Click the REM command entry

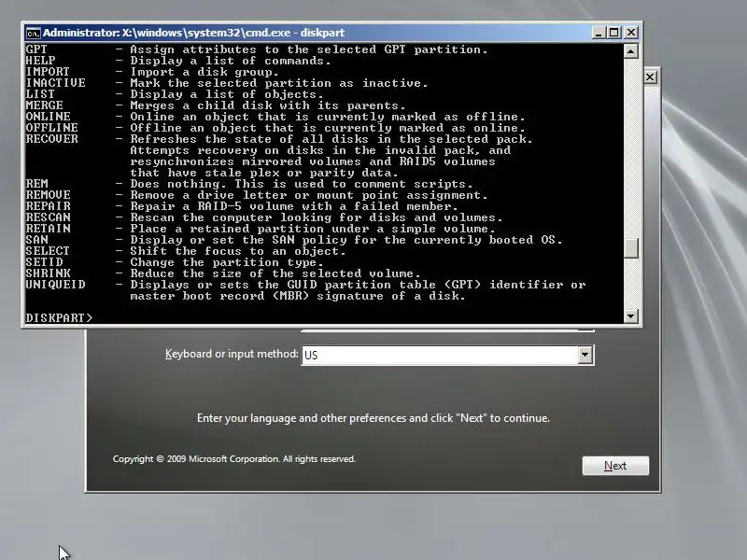point(36,184)
